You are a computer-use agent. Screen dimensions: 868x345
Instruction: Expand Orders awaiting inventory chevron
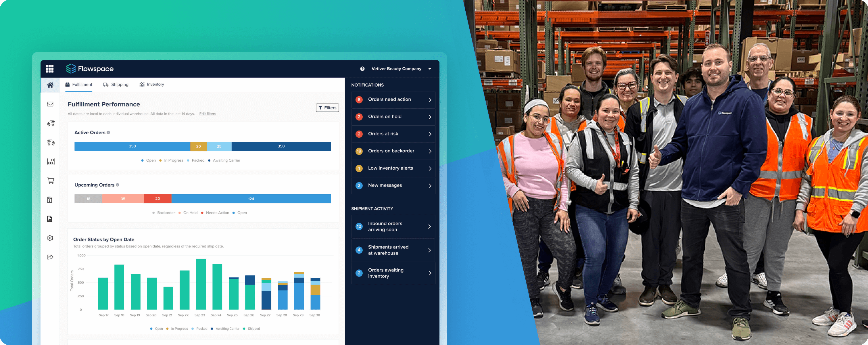tap(430, 273)
